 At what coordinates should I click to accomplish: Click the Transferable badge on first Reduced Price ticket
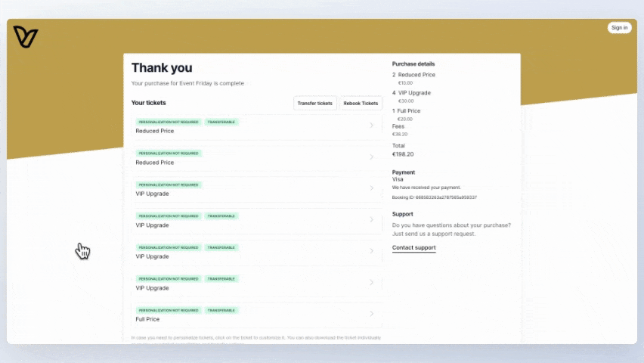221,122
